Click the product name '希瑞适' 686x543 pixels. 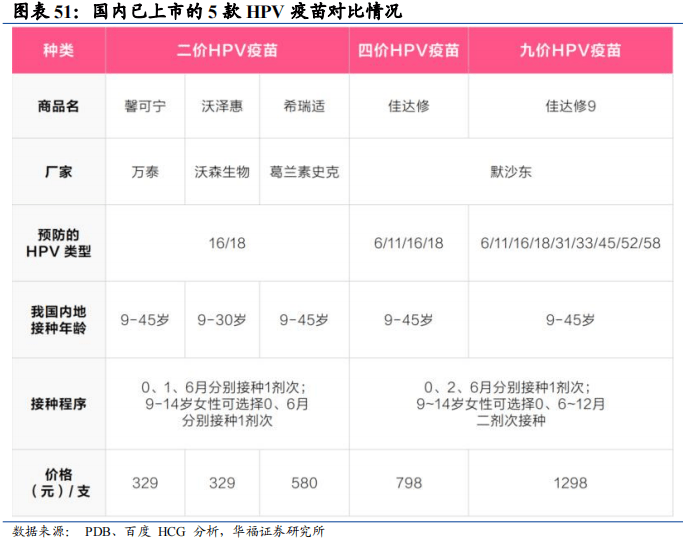point(304,106)
